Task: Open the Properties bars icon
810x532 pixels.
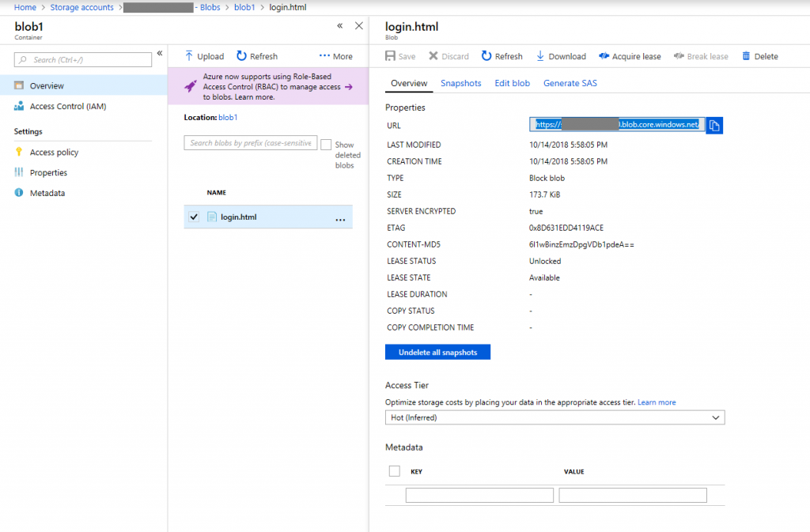Action: coord(19,172)
